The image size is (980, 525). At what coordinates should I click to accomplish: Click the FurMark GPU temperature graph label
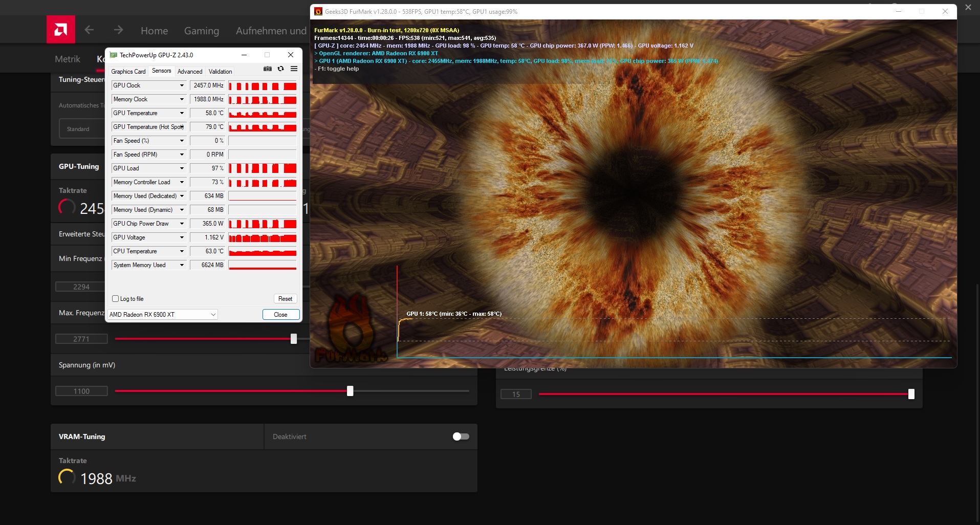coord(454,314)
